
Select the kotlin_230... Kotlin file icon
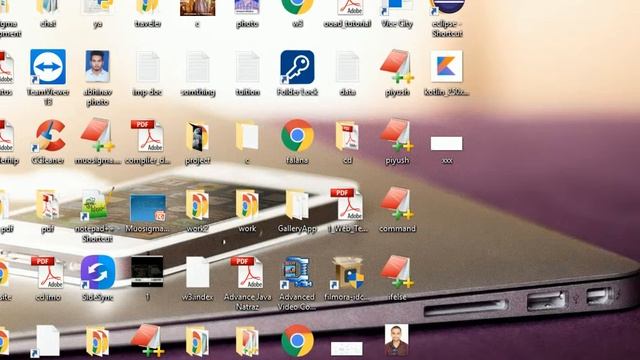tap(447, 67)
